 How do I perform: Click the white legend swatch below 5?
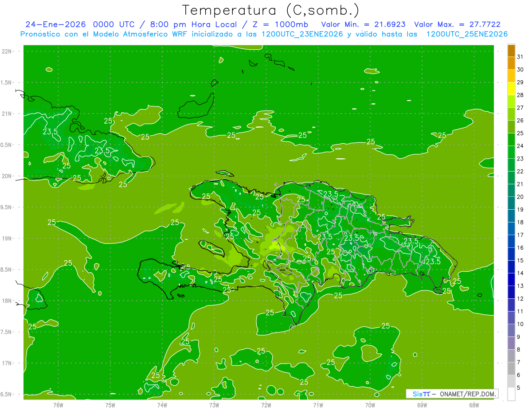point(511,394)
